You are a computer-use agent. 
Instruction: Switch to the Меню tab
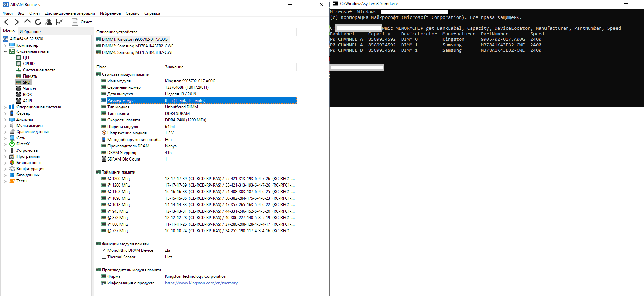(9, 31)
